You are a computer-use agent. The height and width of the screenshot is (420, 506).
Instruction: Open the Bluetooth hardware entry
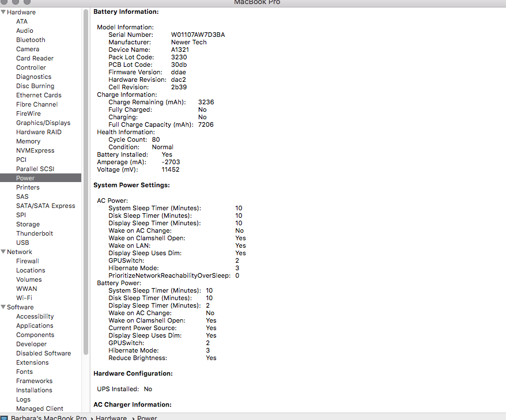tap(31, 40)
